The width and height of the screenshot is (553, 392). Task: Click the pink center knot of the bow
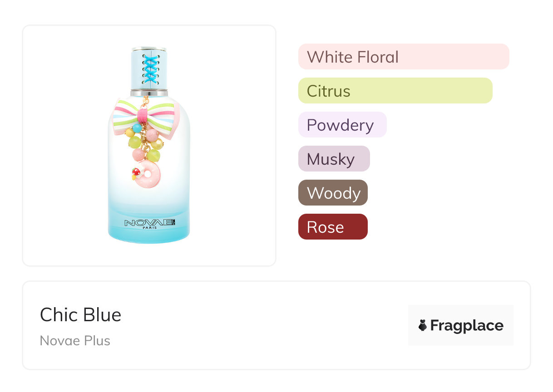(143, 114)
